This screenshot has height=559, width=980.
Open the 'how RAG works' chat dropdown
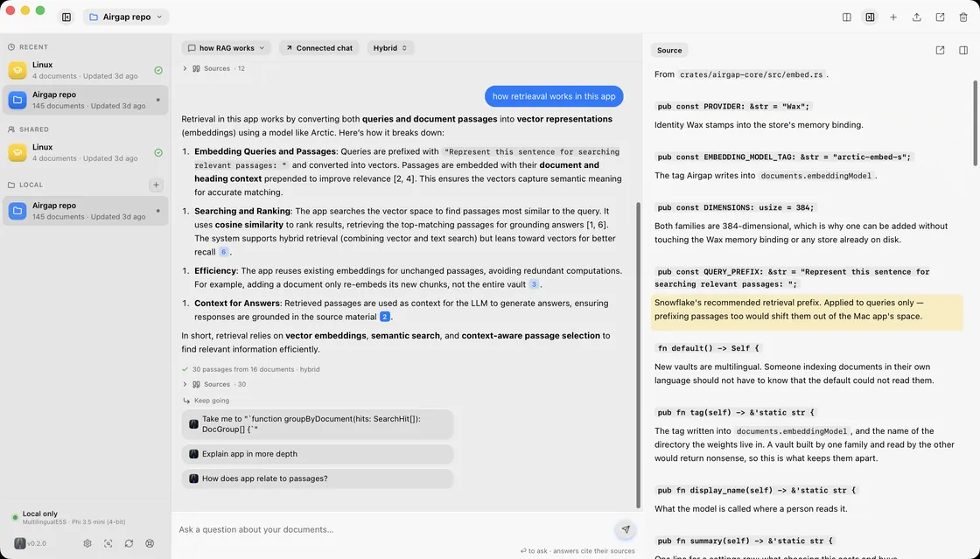click(227, 48)
